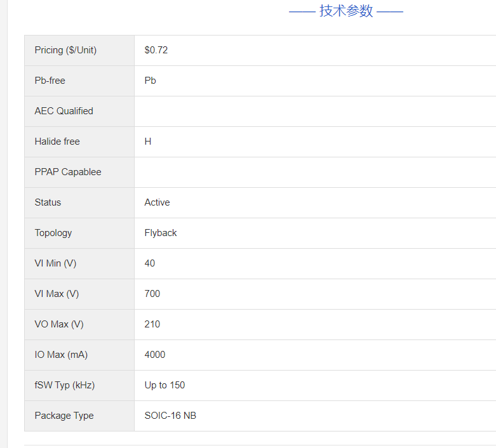Click the 4000 value for IO Max

point(155,355)
